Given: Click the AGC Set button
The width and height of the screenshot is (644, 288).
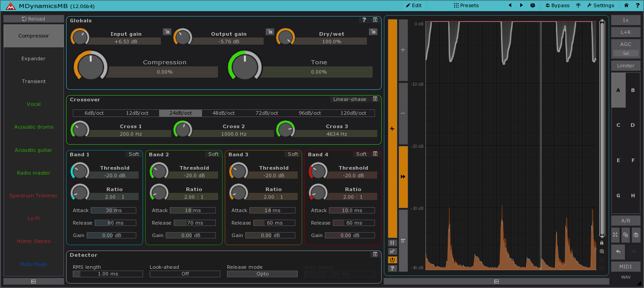Looking at the screenshot, I should [626, 53].
